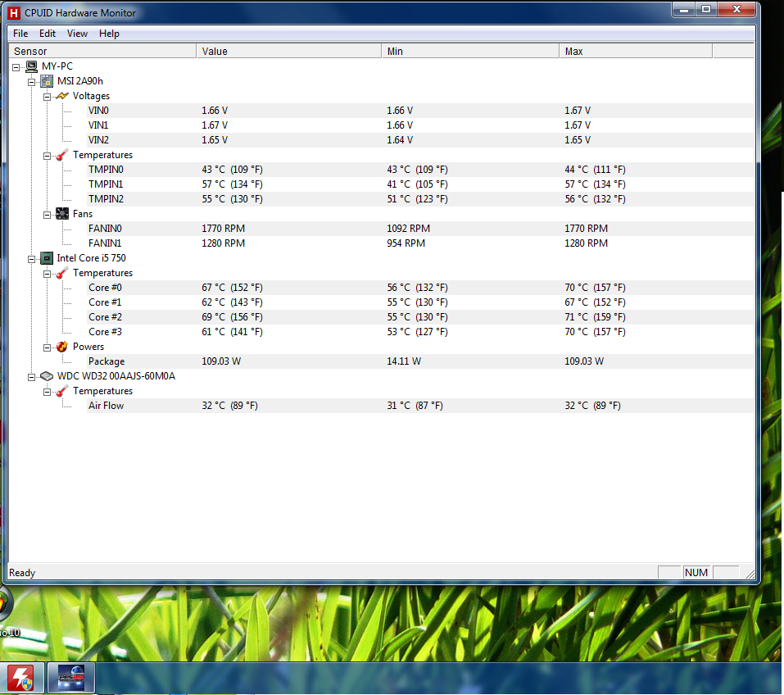Collapse the Powers node
784x695 pixels.
click(47, 347)
